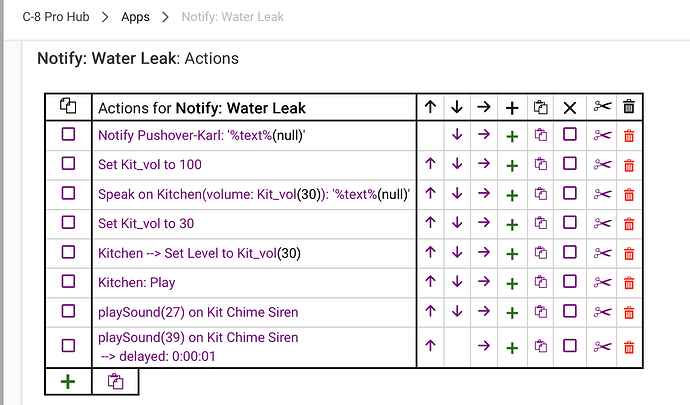Click green plus to add new action at bottom
Screen dimensions: 690x405
point(68,382)
